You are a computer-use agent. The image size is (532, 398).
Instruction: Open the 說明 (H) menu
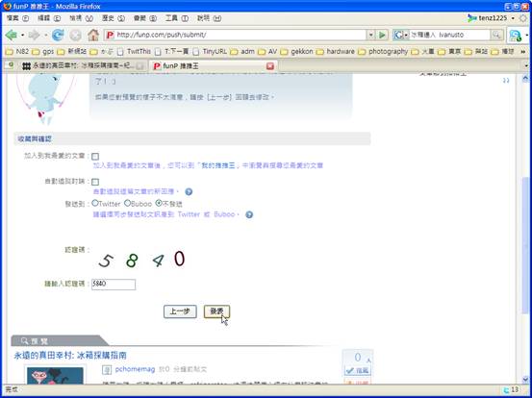[210, 18]
